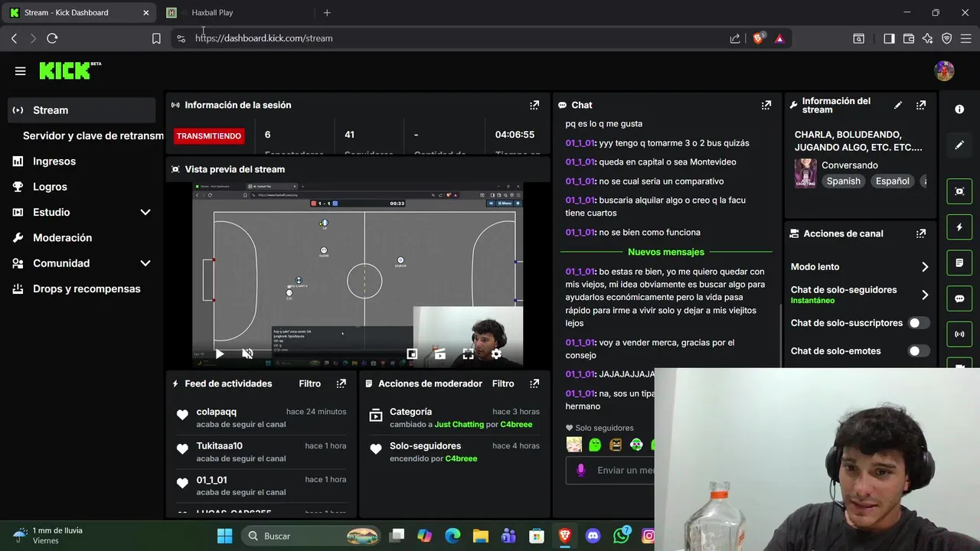This screenshot has height=551, width=980.
Task: Toggle activity feed lightning panel button
Action: pyautogui.click(x=959, y=227)
